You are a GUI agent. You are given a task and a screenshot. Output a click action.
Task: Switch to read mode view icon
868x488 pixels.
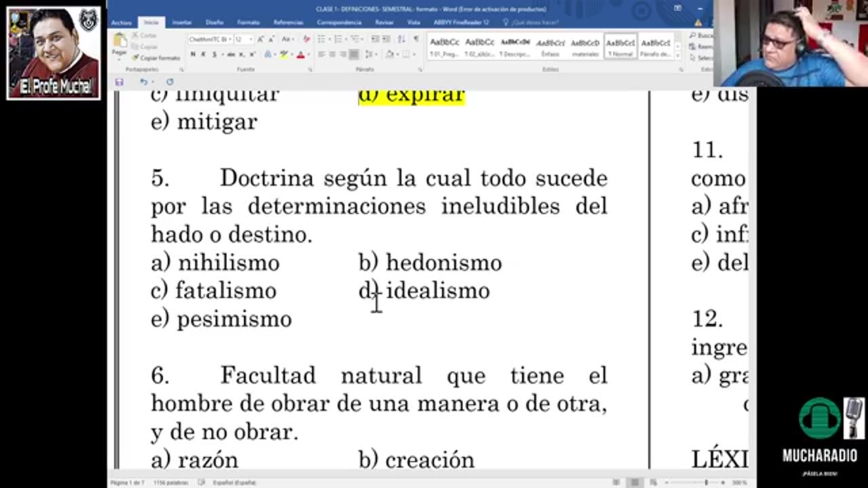click(x=616, y=483)
